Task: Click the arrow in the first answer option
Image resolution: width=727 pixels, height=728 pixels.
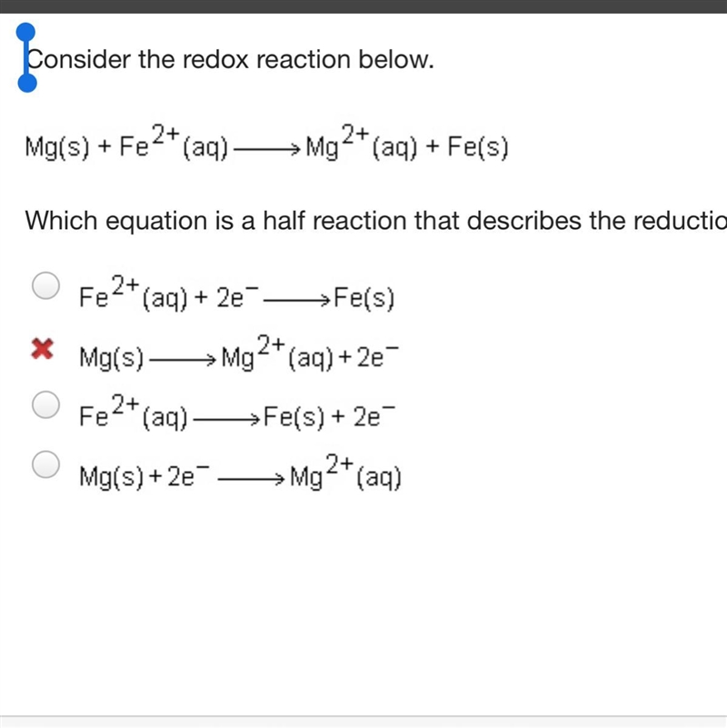Action: coord(296,301)
